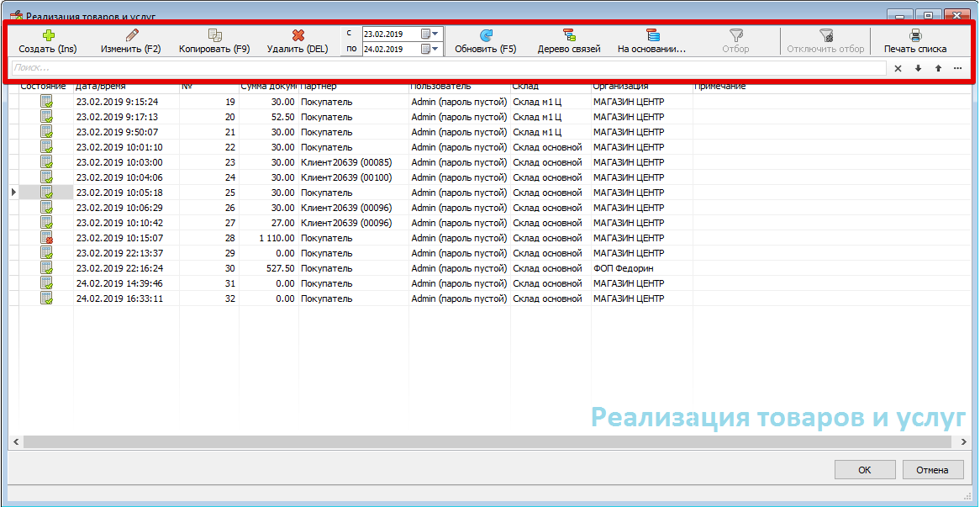Click Отключить отбор toolbar button
This screenshot has height=507, width=980.
(x=825, y=42)
